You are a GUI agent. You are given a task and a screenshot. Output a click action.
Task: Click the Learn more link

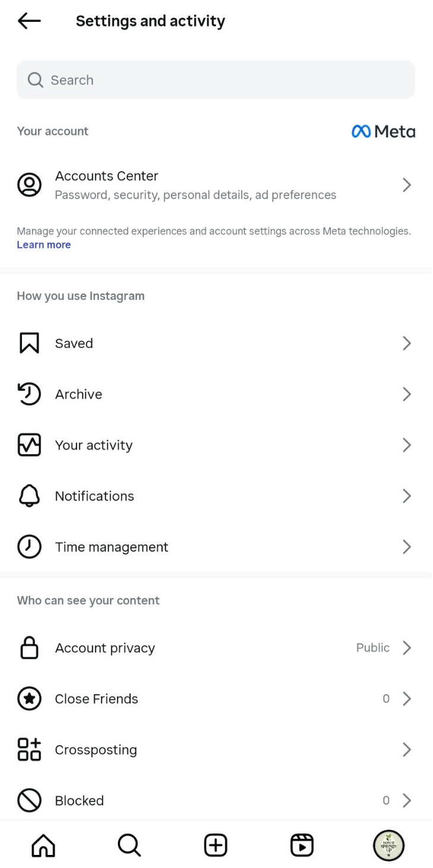pos(44,245)
